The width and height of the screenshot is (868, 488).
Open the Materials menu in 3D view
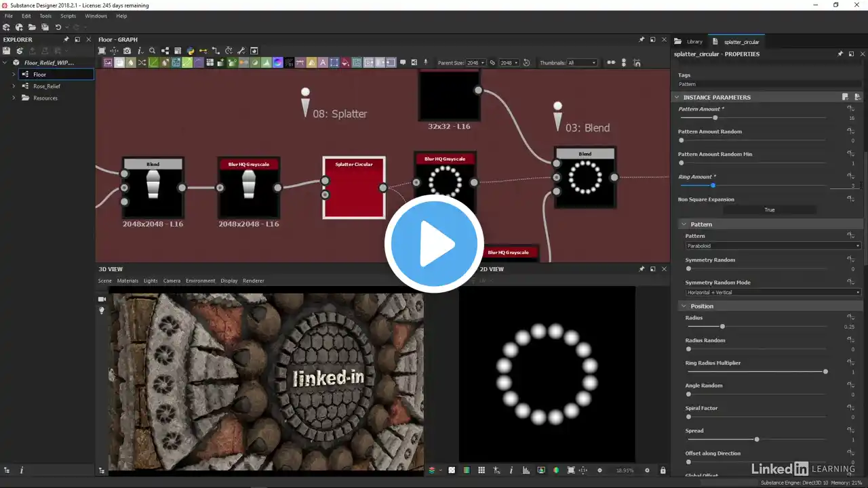[x=127, y=281]
